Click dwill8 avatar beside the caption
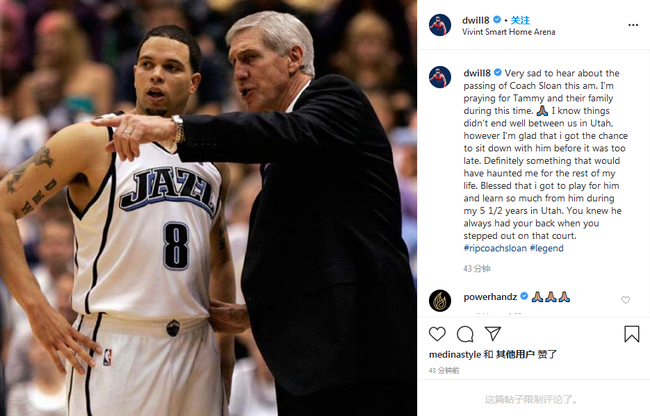Image resolution: width=650 pixels, height=416 pixels. pos(440,77)
